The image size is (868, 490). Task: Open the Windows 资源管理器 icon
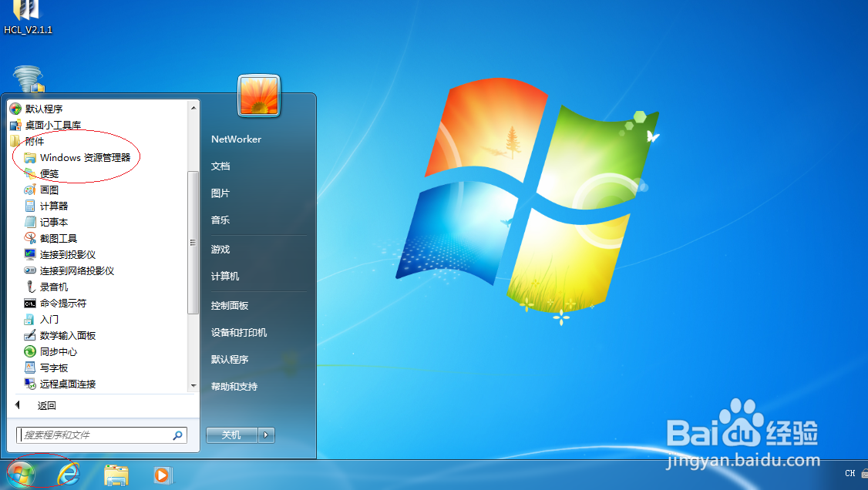coord(30,158)
